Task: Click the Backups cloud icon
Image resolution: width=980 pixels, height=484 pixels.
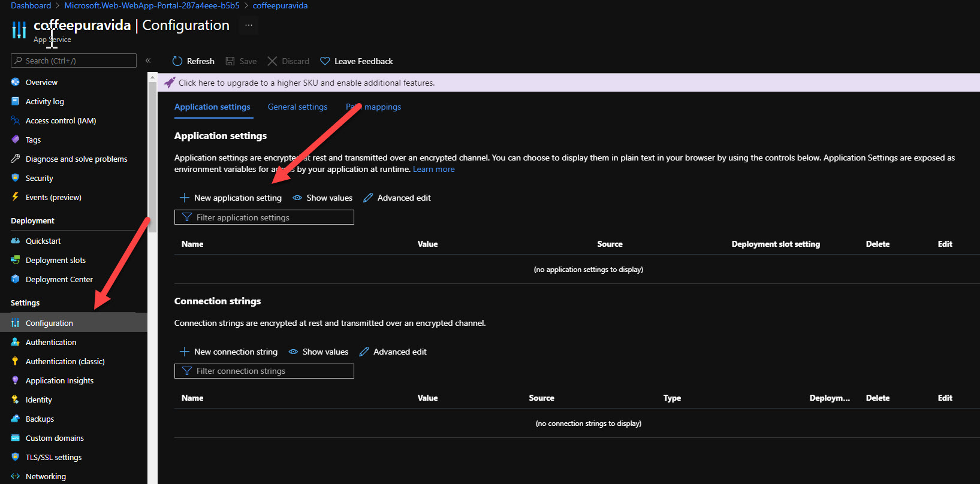Action: pyautogui.click(x=16, y=419)
